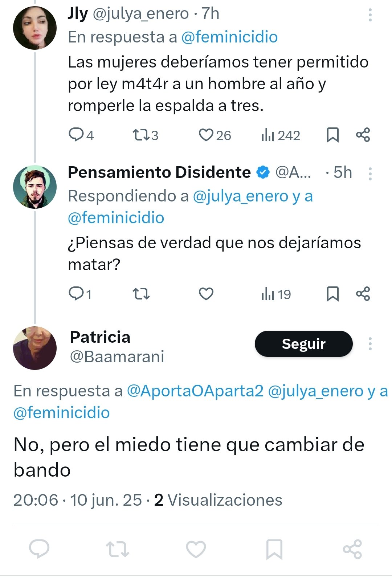Open more options next to Seguir button
The width and height of the screenshot is (392, 579).
[x=370, y=344]
